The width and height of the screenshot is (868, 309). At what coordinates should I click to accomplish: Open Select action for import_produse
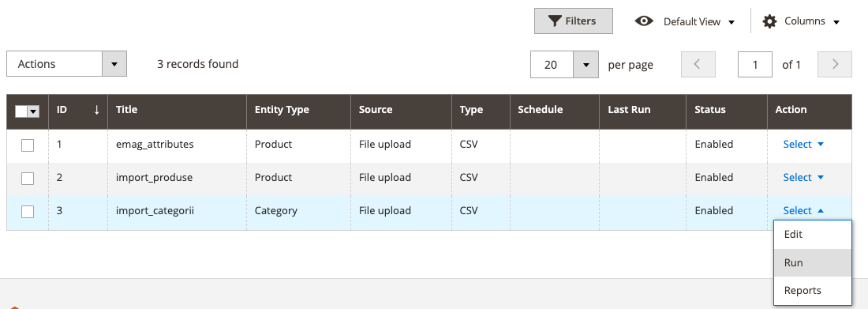coord(803,178)
